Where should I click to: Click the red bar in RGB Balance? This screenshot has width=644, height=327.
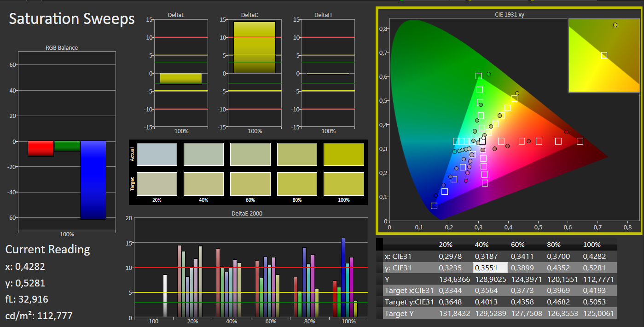41,149
